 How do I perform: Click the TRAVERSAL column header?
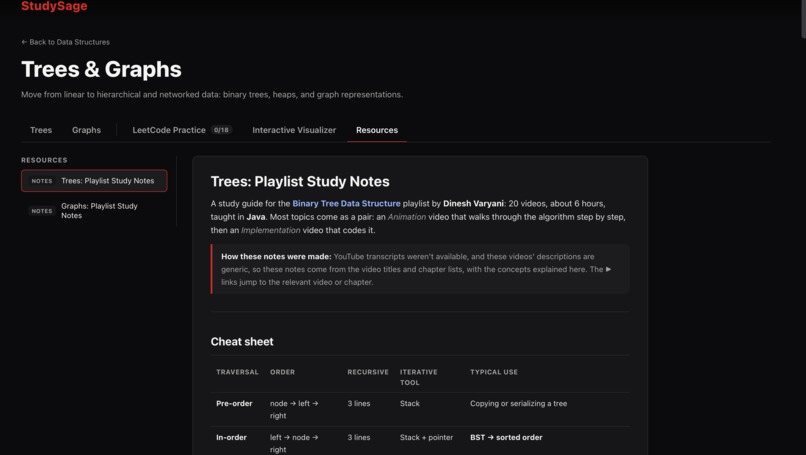click(x=237, y=372)
